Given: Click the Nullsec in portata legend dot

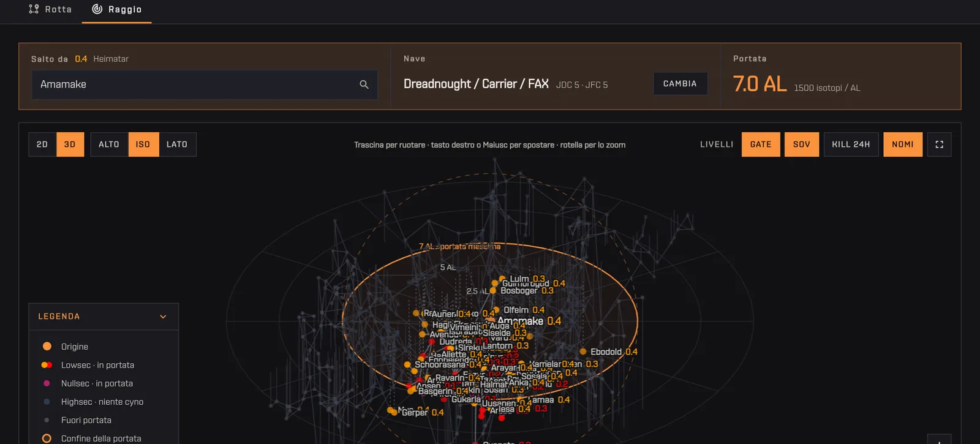Looking at the screenshot, I should pyautogui.click(x=47, y=383).
